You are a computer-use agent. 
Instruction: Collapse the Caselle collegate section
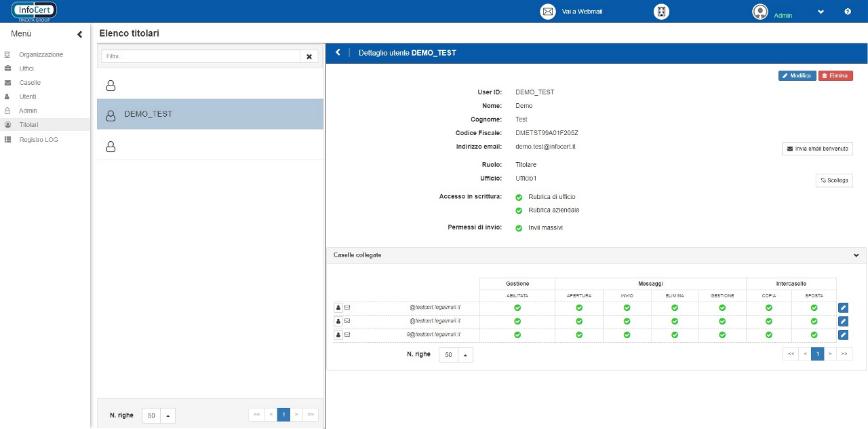pos(857,255)
